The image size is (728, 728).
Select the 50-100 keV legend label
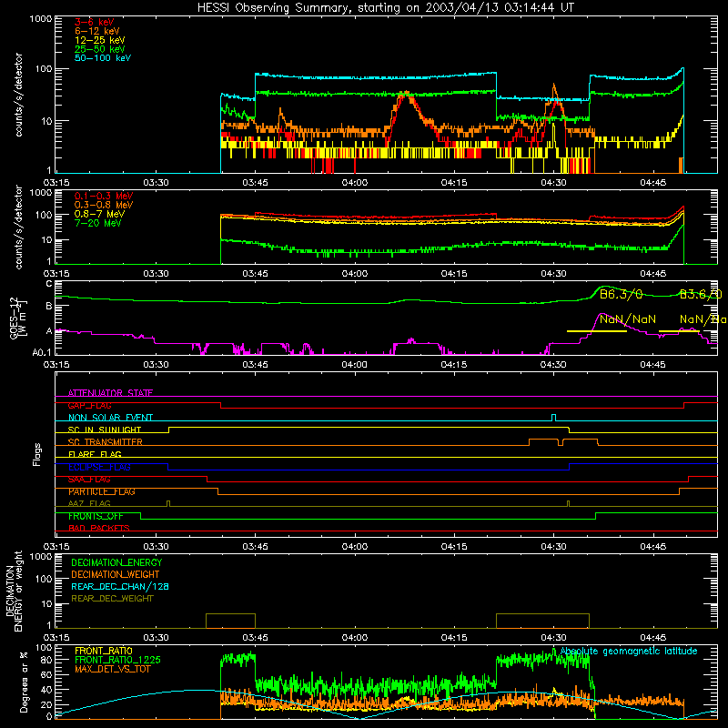click(x=103, y=58)
